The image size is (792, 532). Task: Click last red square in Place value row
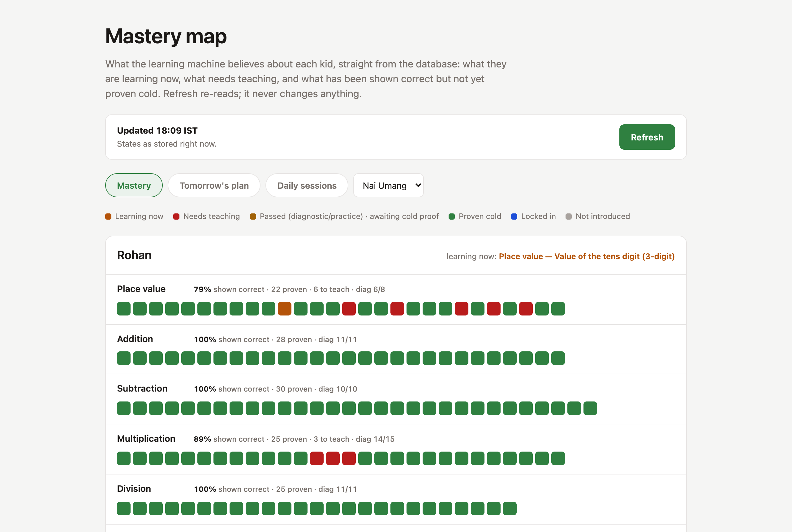[526, 309]
